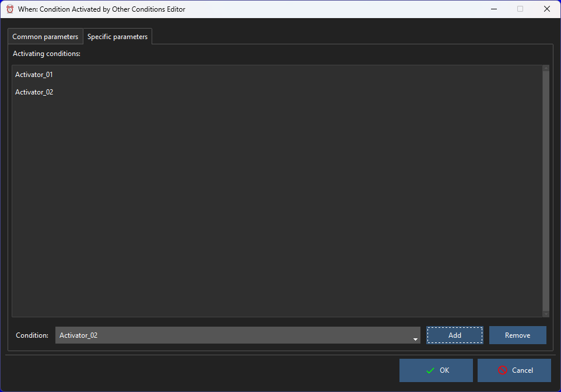The width and height of the screenshot is (561, 392).
Task: Click the green checkmark icon on OK
Action: [430, 370]
